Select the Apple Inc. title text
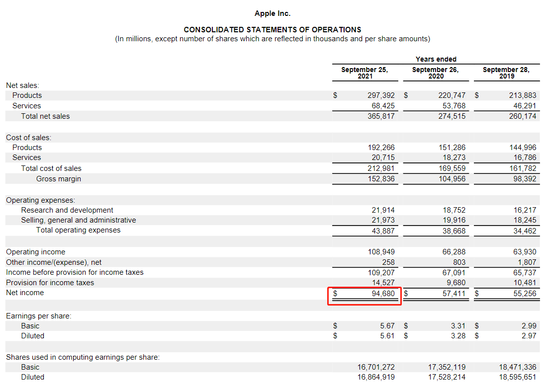 [x=273, y=13]
